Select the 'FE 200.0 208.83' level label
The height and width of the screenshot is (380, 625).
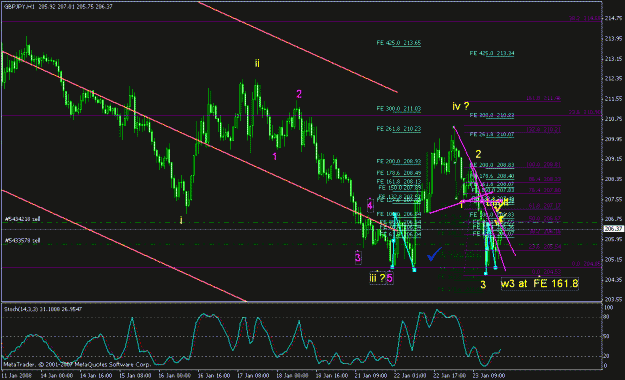(x=492, y=165)
